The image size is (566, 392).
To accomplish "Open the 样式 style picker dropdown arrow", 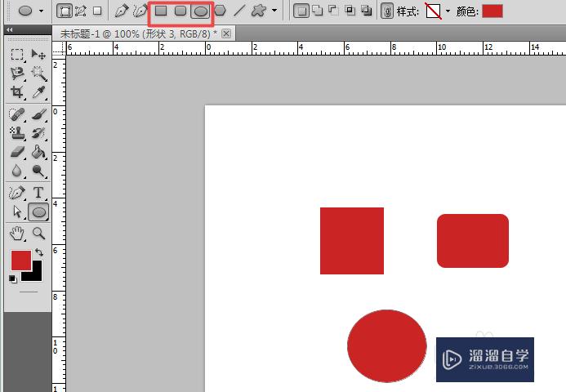I will [448, 11].
